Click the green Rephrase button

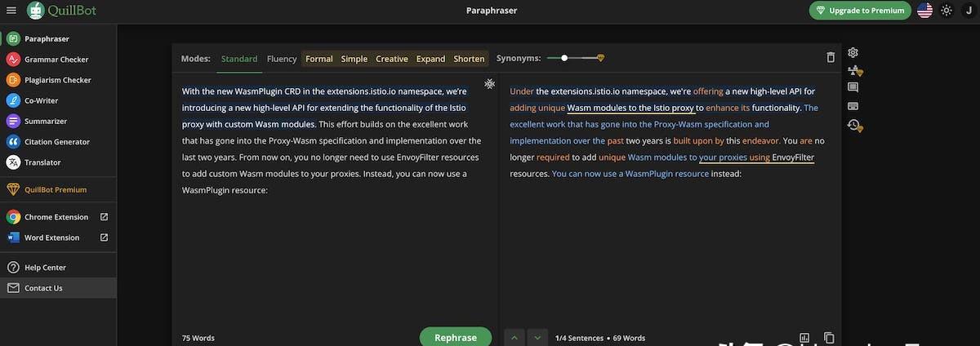[x=455, y=337]
